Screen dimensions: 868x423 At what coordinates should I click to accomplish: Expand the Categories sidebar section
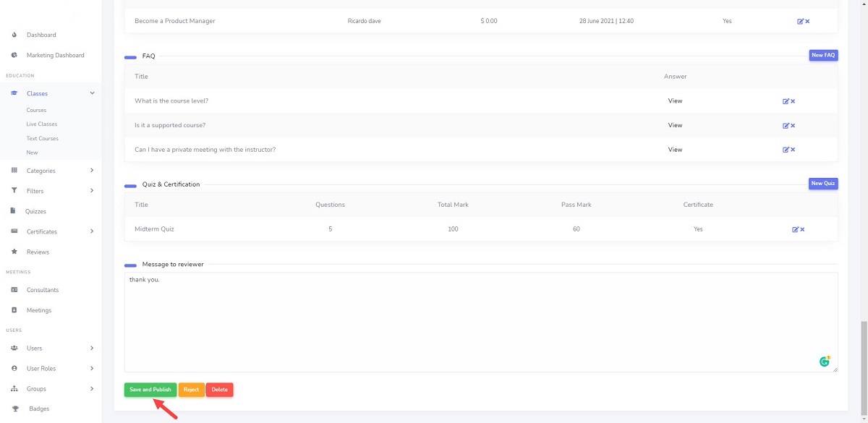pyautogui.click(x=92, y=171)
